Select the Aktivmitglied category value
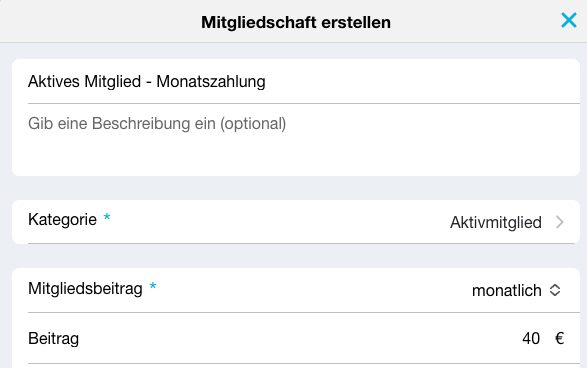The height and width of the screenshot is (368, 587). point(496,222)
